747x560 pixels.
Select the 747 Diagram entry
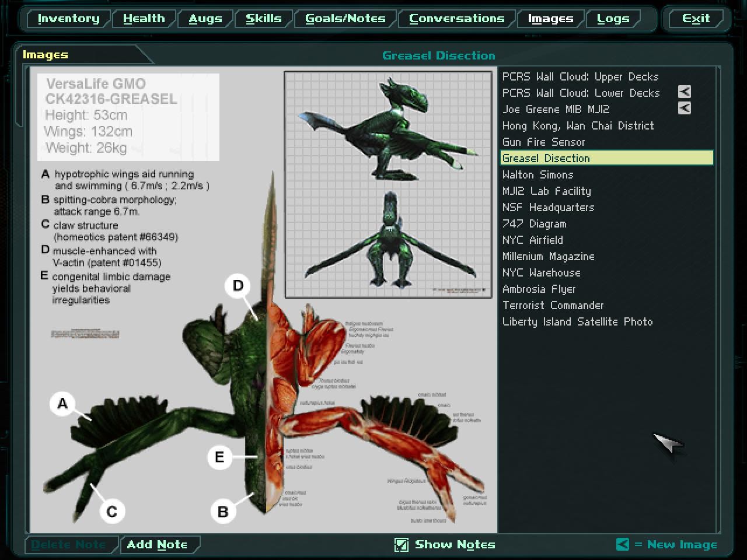(534, 223)
